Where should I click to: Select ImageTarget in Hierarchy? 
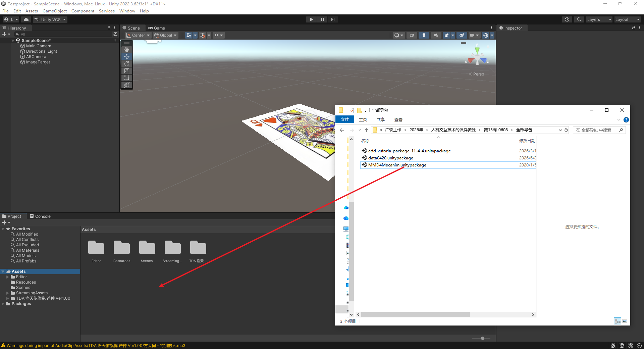point(38,62)
